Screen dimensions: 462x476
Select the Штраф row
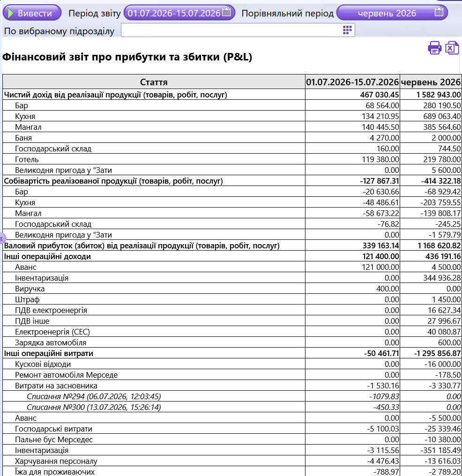232,299
